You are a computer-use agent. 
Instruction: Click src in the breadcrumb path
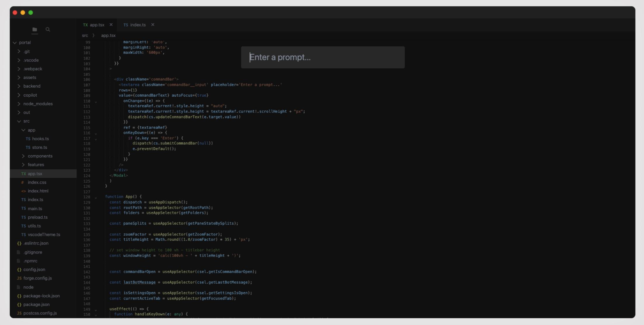pos(85,36)
